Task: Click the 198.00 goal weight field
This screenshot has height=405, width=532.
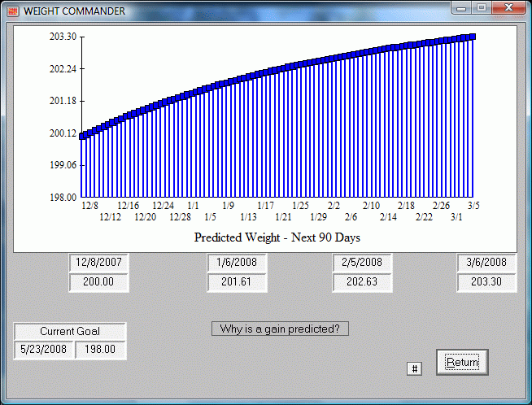Action: click(x=100, y=350)
